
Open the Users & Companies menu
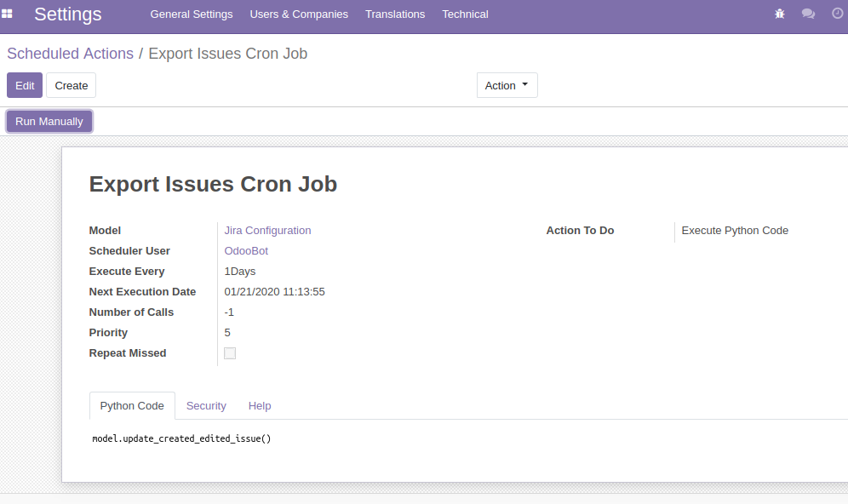[x=299, y=14]
